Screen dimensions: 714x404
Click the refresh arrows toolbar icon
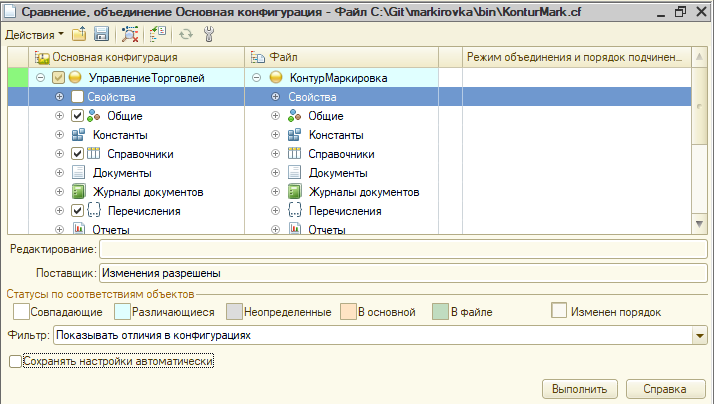tap(186, 34)
